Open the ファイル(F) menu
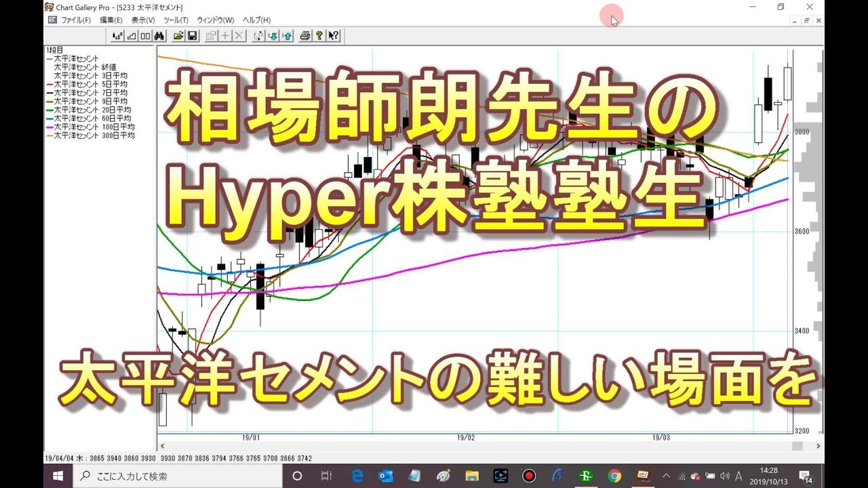The image size is (868, 488). coord(76,20)
